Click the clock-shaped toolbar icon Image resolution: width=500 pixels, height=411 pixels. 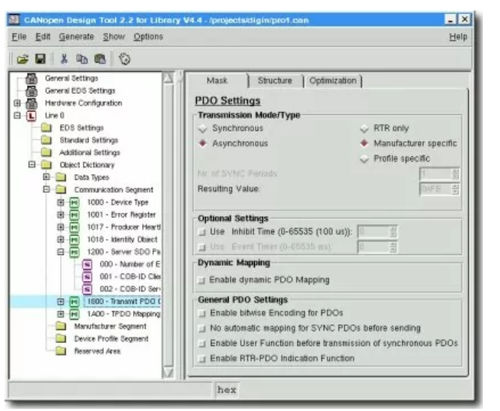125,59
